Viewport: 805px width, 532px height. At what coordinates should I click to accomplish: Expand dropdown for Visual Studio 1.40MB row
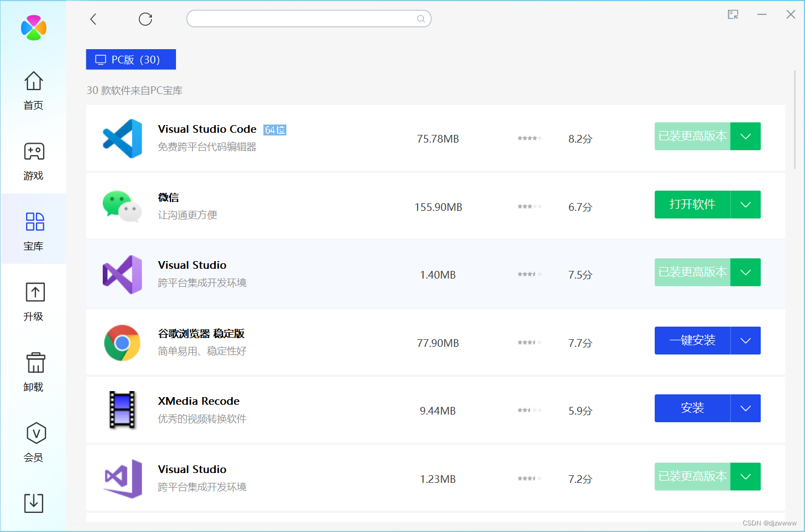tap(745, 273)
